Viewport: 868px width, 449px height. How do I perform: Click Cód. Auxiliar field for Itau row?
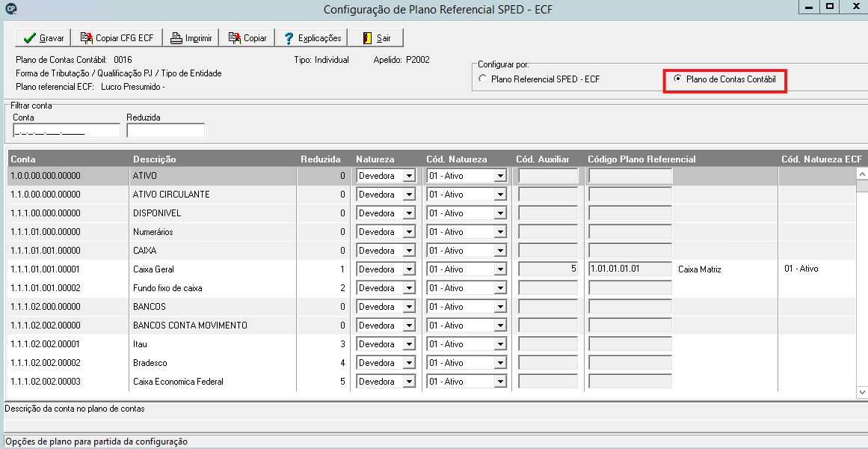click(x=548, y=344)
